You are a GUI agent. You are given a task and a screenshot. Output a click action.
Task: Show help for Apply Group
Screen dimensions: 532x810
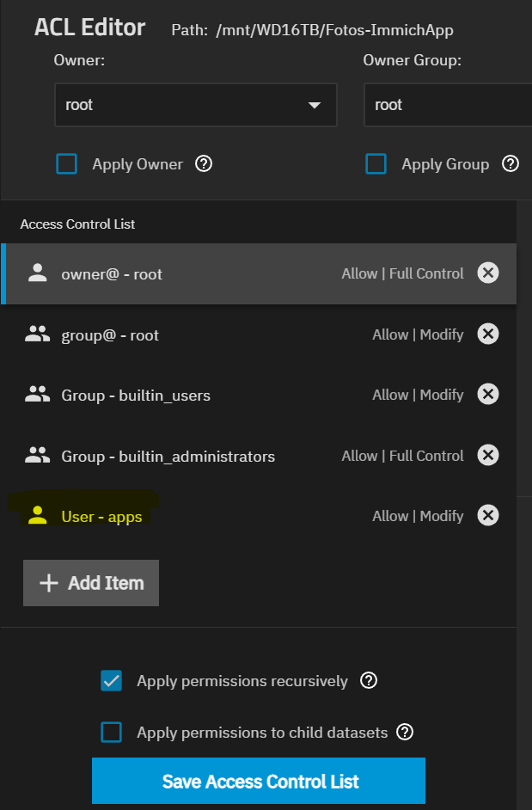coord(511,163)
